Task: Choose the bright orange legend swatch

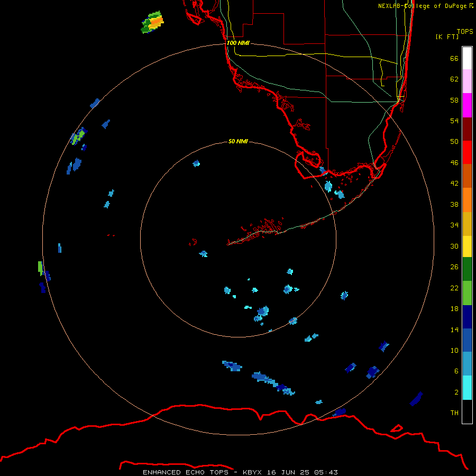Action: click(x=467, y=200)
